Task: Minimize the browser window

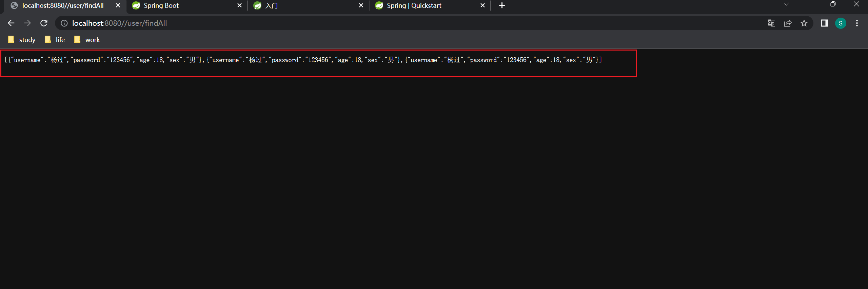Action: coord(810,4)
